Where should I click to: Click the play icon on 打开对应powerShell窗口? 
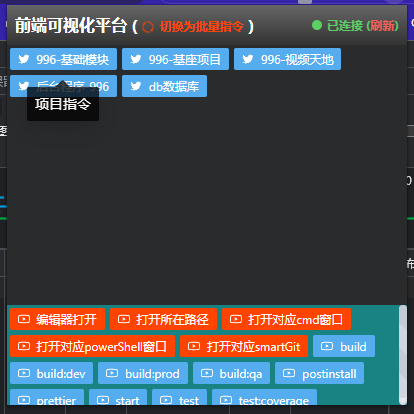[24, 346]
